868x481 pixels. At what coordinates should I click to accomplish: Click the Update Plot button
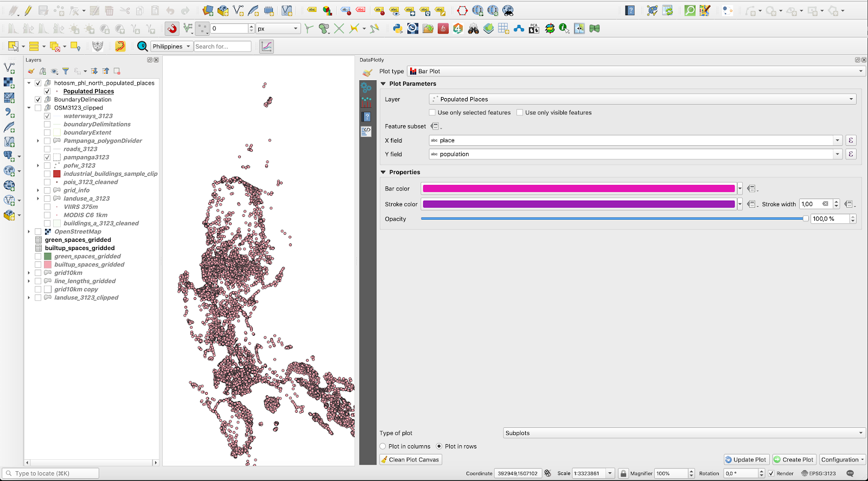pos(746,459)
